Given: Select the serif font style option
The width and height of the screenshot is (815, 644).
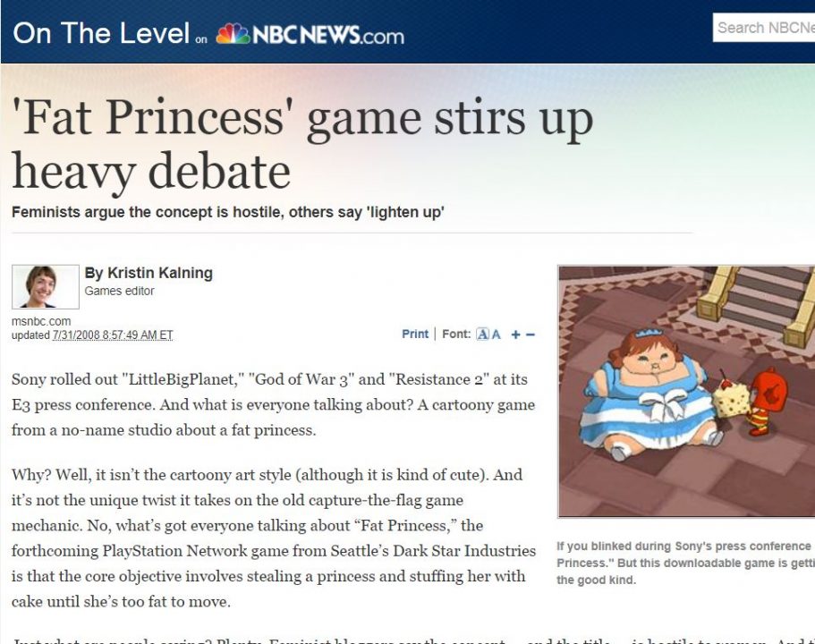Looking at the screenshot, I should click(482, 335).
